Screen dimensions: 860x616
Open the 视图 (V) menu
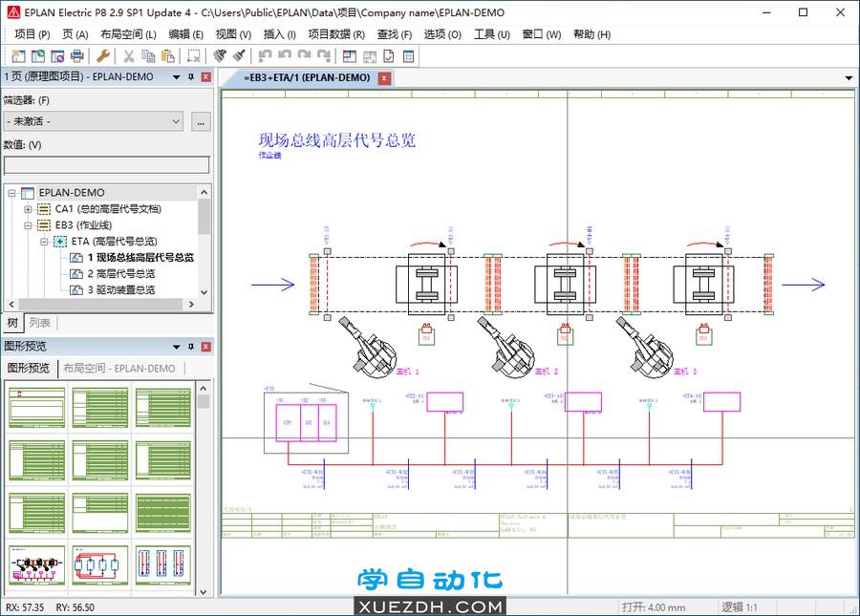(x=233, y=34)
